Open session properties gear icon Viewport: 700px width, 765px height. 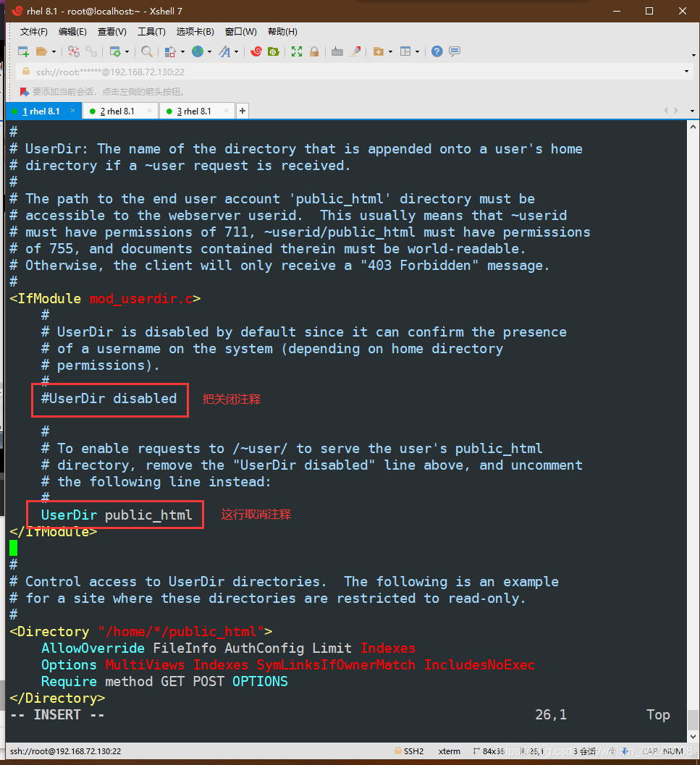115,51
